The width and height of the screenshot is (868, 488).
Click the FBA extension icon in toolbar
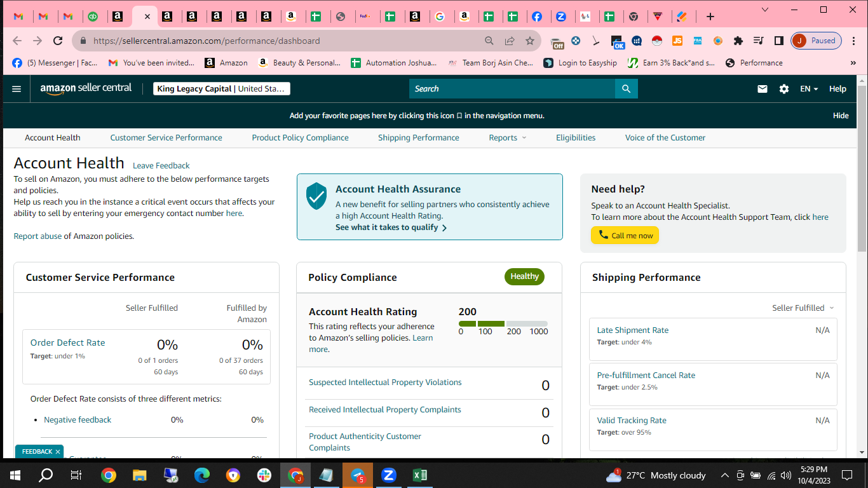[x=697, y=41]
